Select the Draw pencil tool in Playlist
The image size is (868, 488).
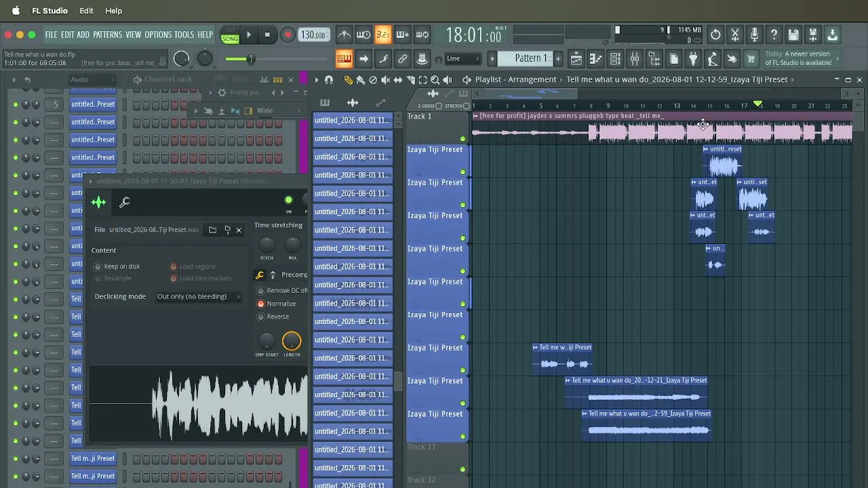(349, 79)
